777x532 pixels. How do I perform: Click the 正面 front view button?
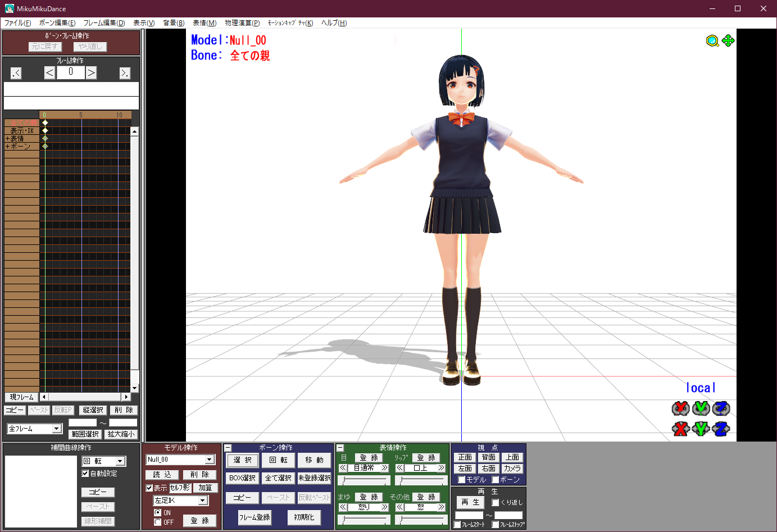(x=465, y=457)
